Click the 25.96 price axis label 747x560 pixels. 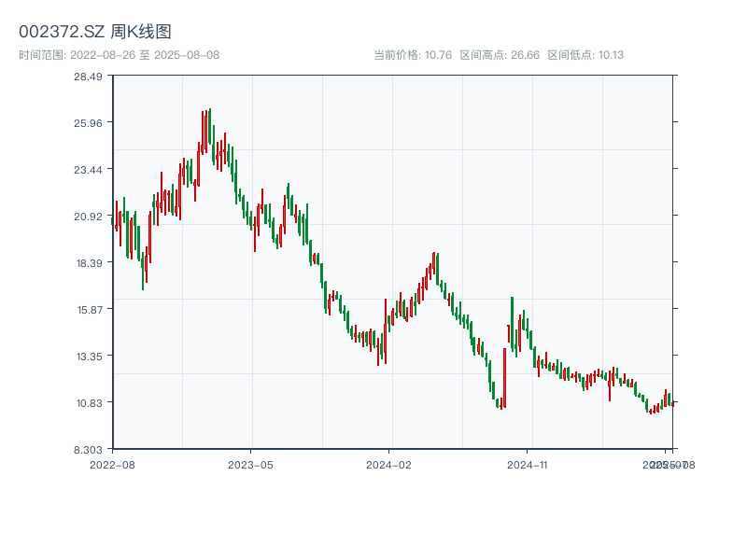click(89, 123)
